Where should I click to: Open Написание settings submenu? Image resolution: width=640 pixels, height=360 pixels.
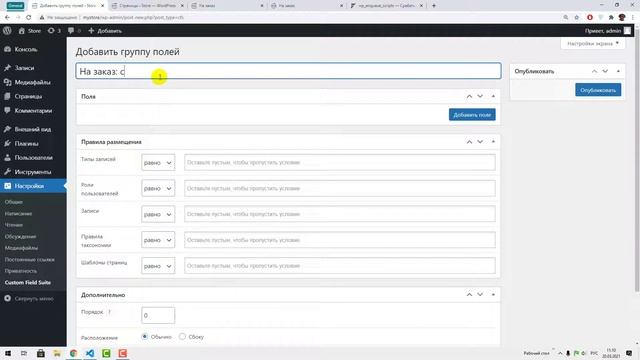[18, 213]
